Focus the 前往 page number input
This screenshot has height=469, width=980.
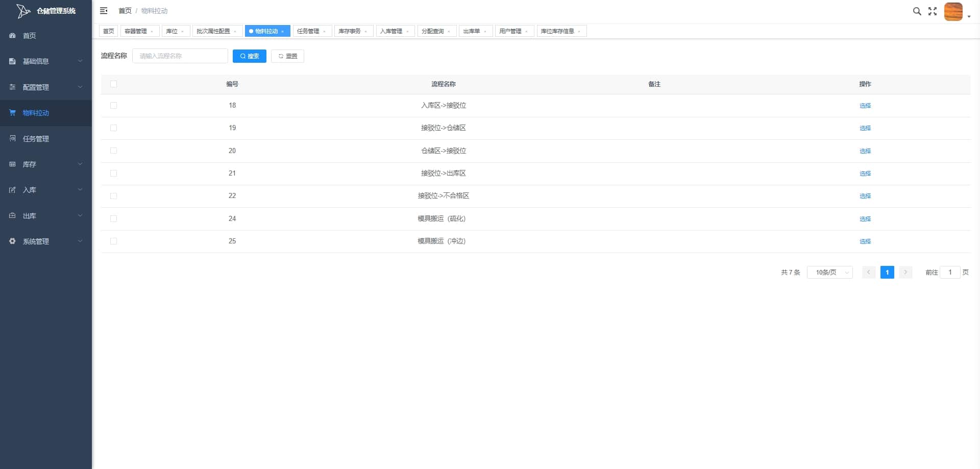tap(950, 273)
